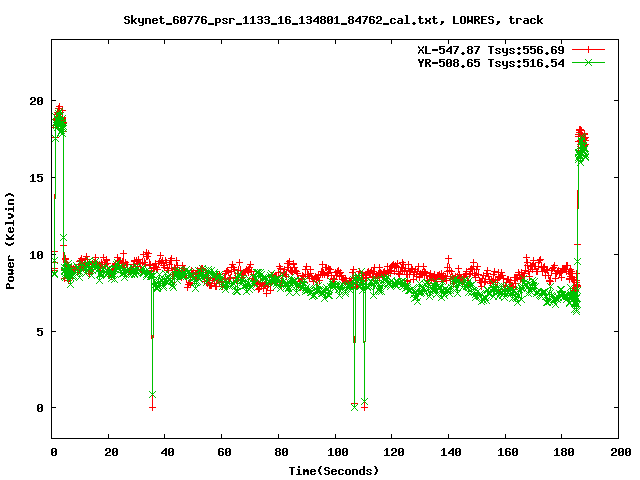
Task: Click the x-axis tick label 200
Action: [620, 452]
